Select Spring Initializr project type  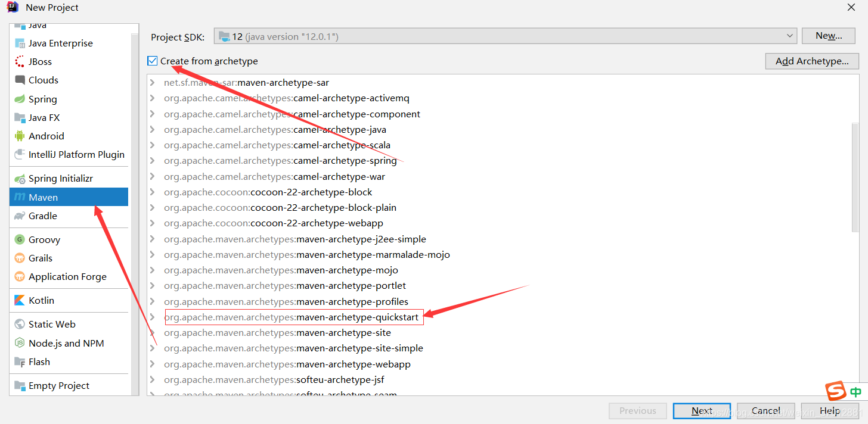tap(69, 179)
